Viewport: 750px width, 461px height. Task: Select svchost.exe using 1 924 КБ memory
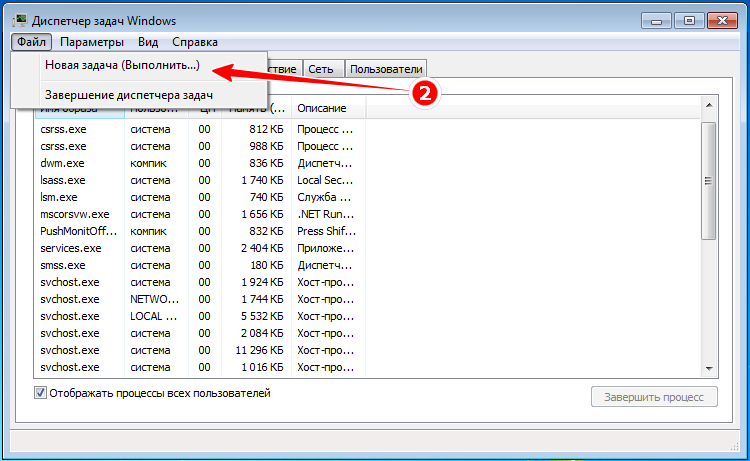(x=70, y=282)
